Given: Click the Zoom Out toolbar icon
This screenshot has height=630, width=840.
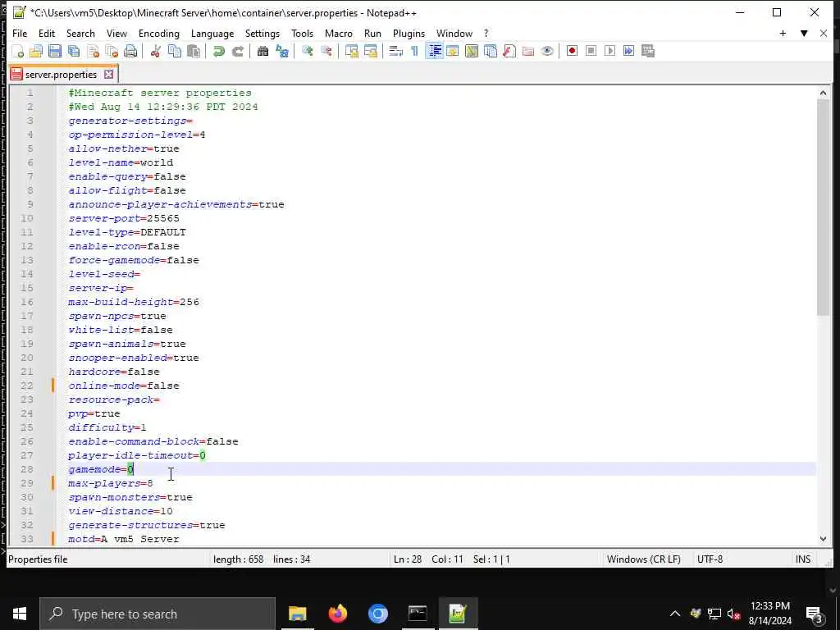Looking at the screenshot, I should (326, 51).
